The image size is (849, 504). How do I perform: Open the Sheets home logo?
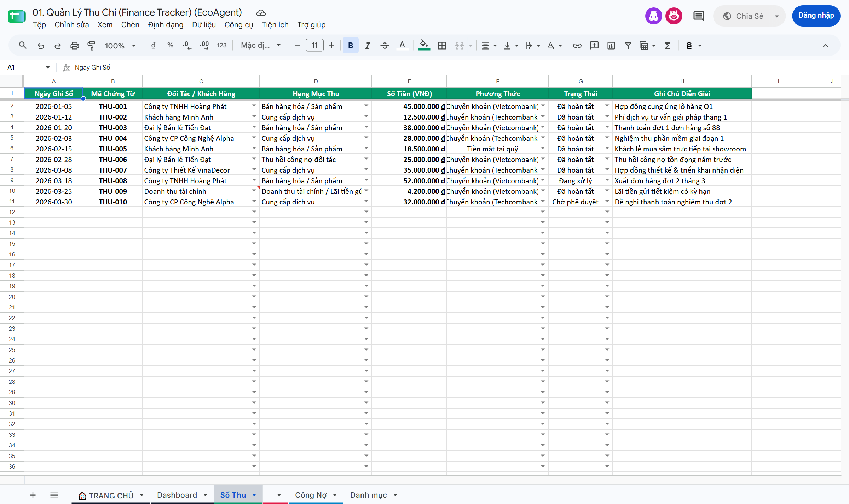pos(17,16)
